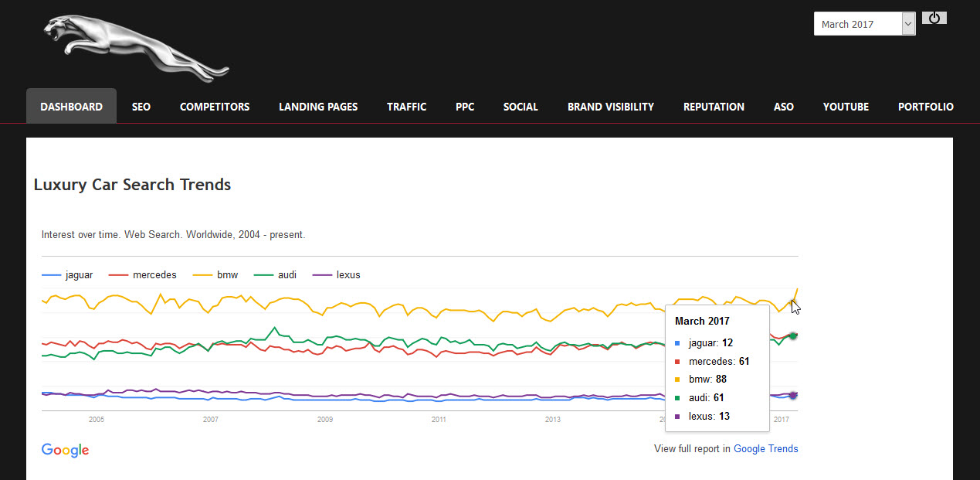Screen dimensions: 980x480
Task: Switch to the Dashboard tab
Action: 71,107
